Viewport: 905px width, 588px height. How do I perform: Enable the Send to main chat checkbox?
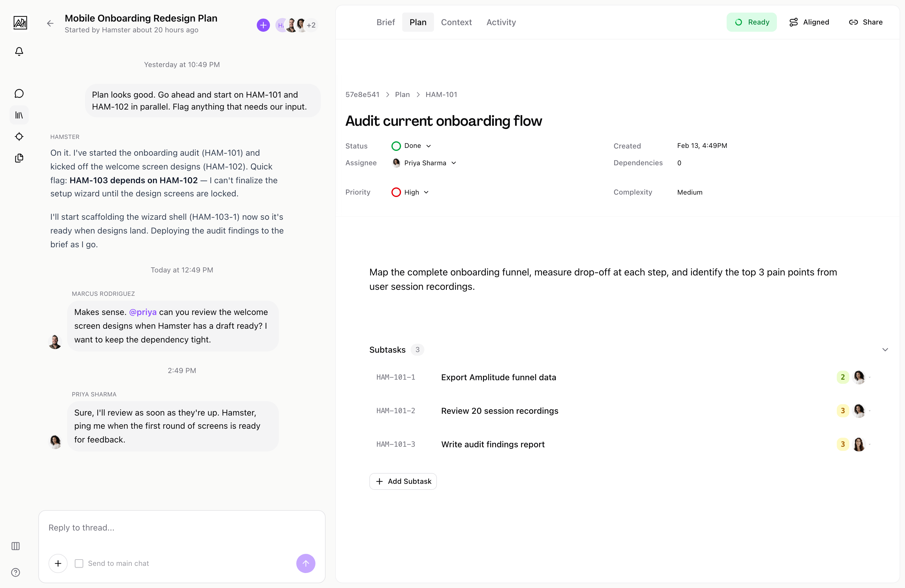(x=79, y=563)
